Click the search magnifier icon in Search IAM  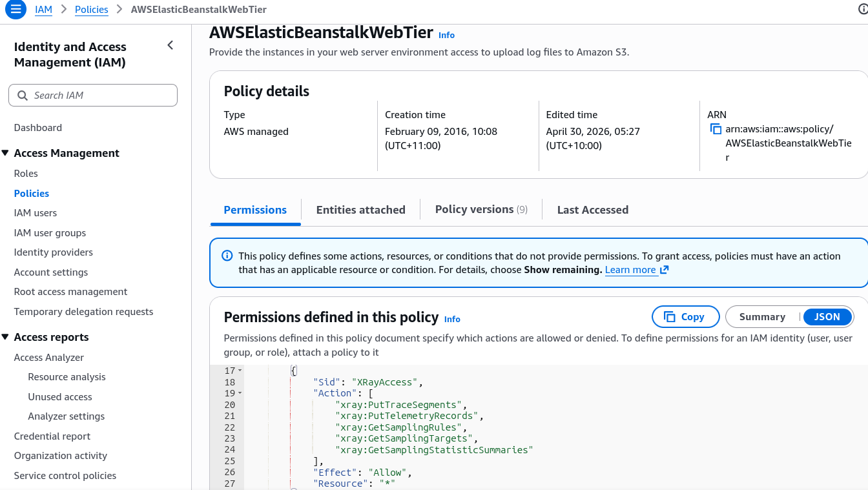tap(23, 96)
